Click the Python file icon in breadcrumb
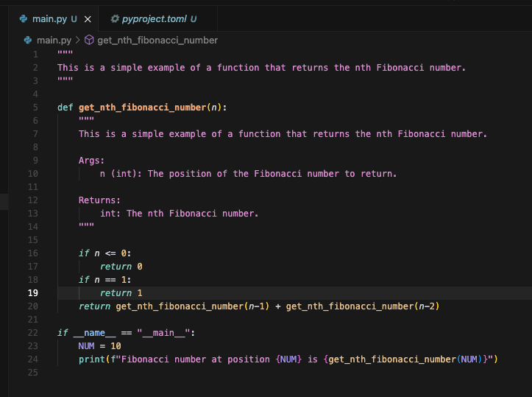Viewport: 532px width, 397px height. pos(28,40)
